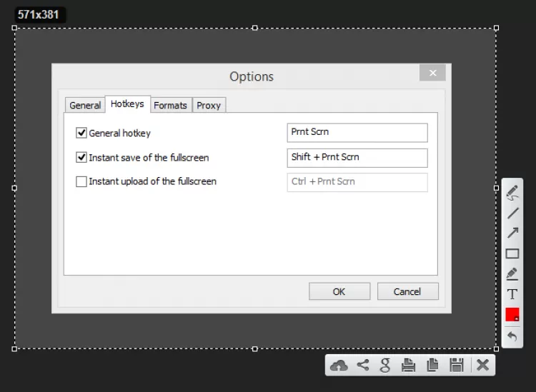Disable Instant save of the fullscreen
536x392 pixels.
81,157
